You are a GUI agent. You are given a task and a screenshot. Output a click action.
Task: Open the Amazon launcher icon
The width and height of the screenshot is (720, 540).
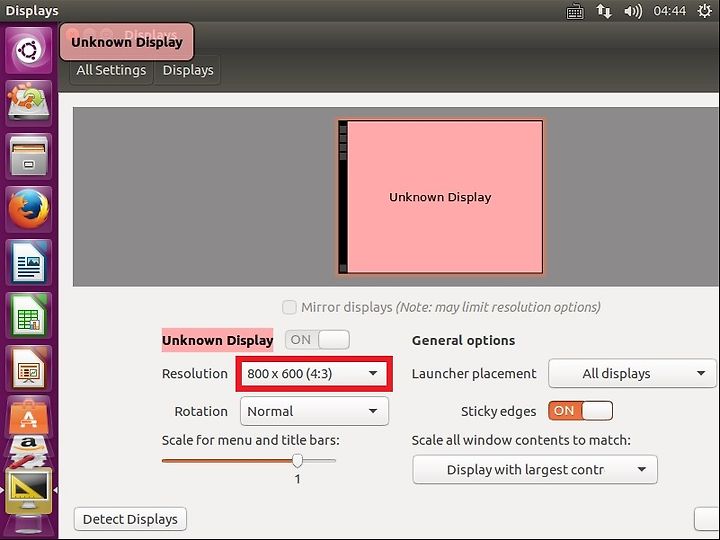(28, 444)
